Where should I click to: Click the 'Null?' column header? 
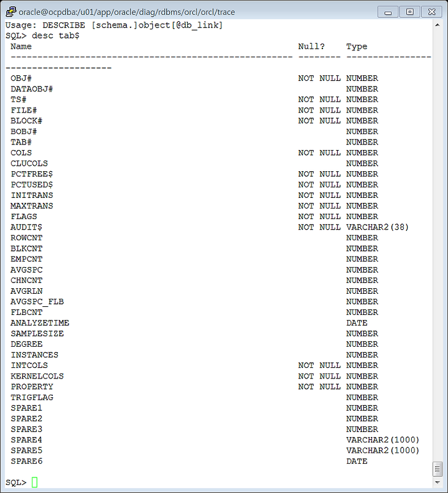tap(311, 47)
